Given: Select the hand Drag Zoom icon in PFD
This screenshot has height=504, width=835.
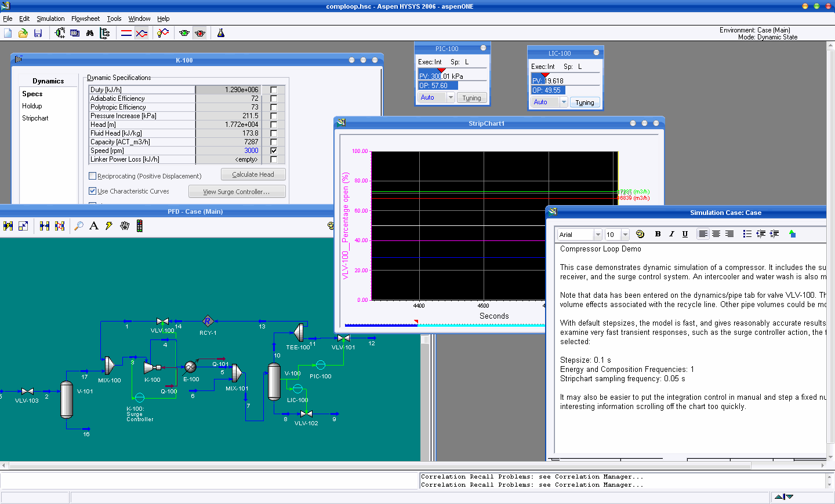Looking at the screenshot, I should 125,226.
